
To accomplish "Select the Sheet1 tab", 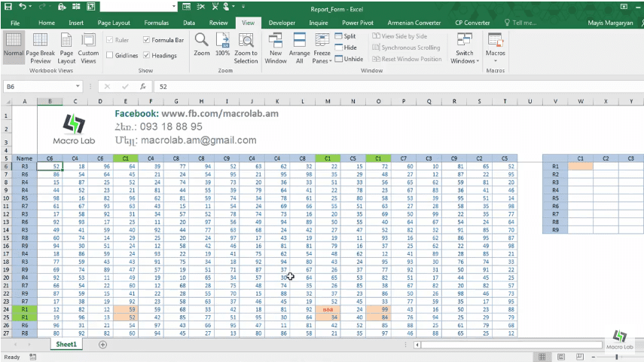I will click(x=66, y=345).
